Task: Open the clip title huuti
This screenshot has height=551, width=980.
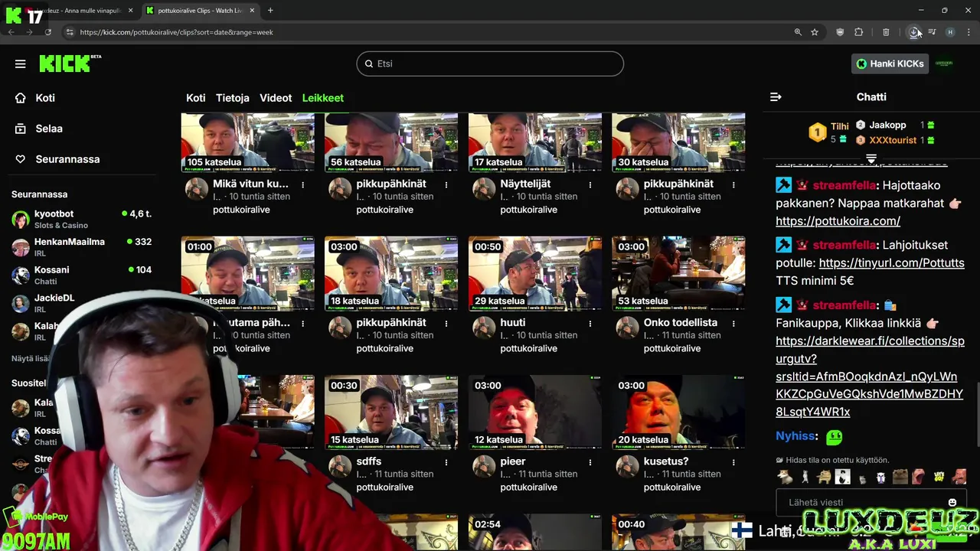Action: [x=513, y=323]
